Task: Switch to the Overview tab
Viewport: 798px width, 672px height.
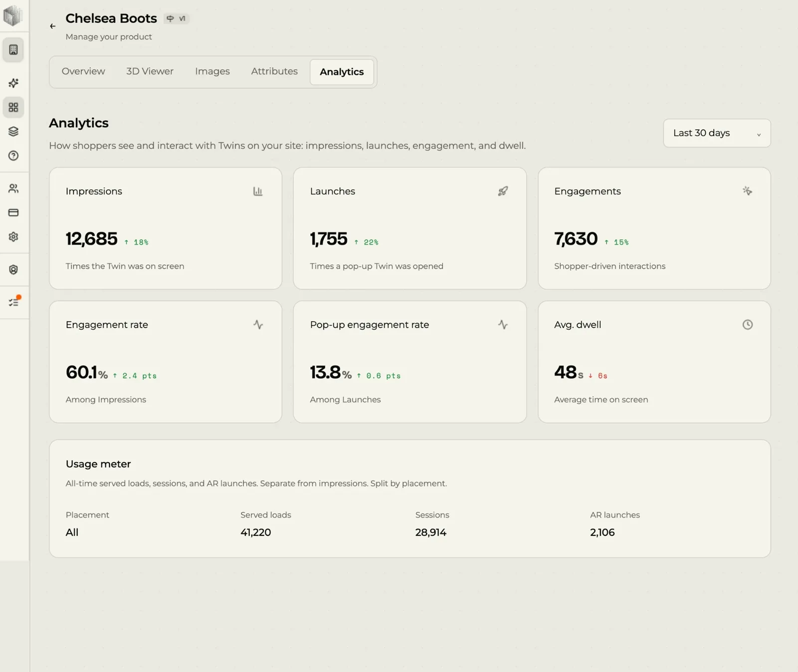Action: coord(83,71)
